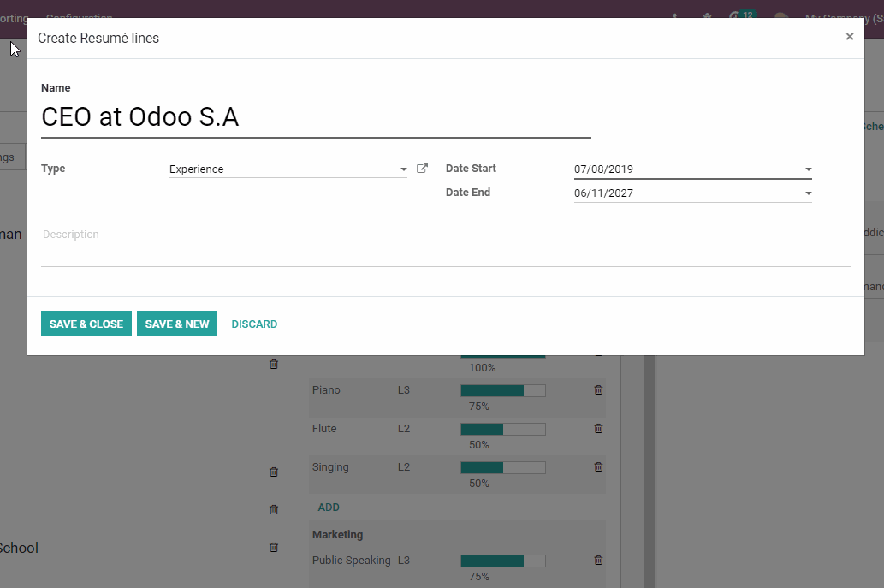Click the L3 level in Piano row
The image size is (884, 588).
coord(404,390)
